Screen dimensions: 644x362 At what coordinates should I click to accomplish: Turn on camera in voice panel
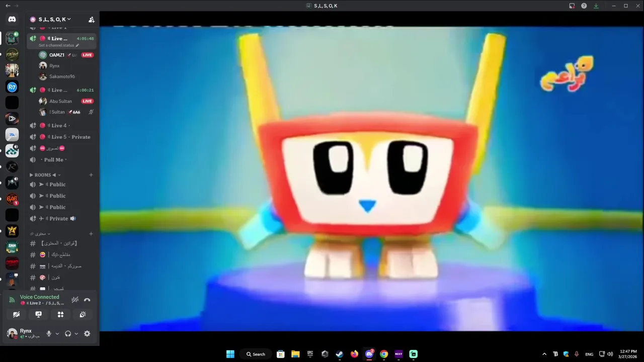[16, 314]
